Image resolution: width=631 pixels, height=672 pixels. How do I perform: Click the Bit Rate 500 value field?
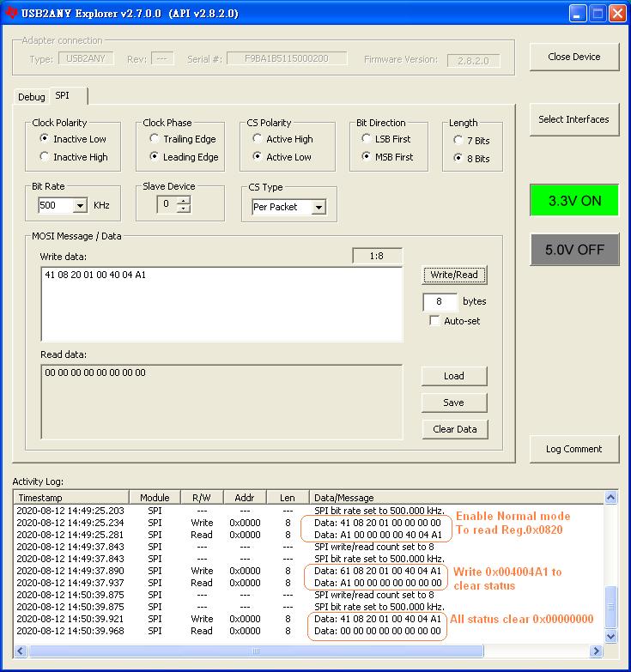[56, 206]
